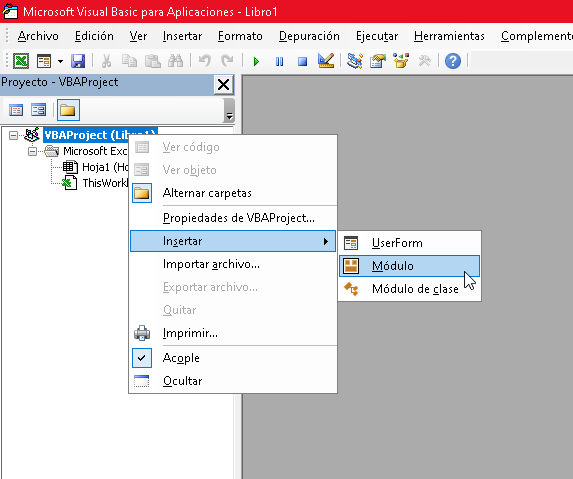573x479 pixels.
Task: Open the Formato menu
Action: click(x=240, y=36)
